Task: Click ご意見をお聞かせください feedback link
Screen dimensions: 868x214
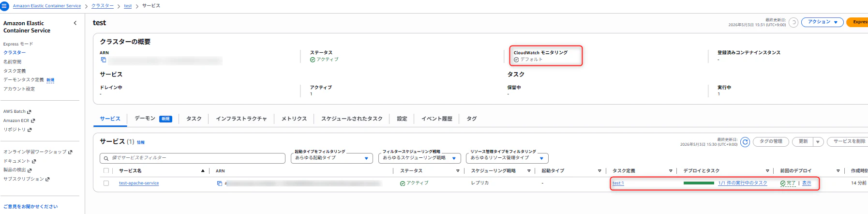Action: click(x=30, y=207)
